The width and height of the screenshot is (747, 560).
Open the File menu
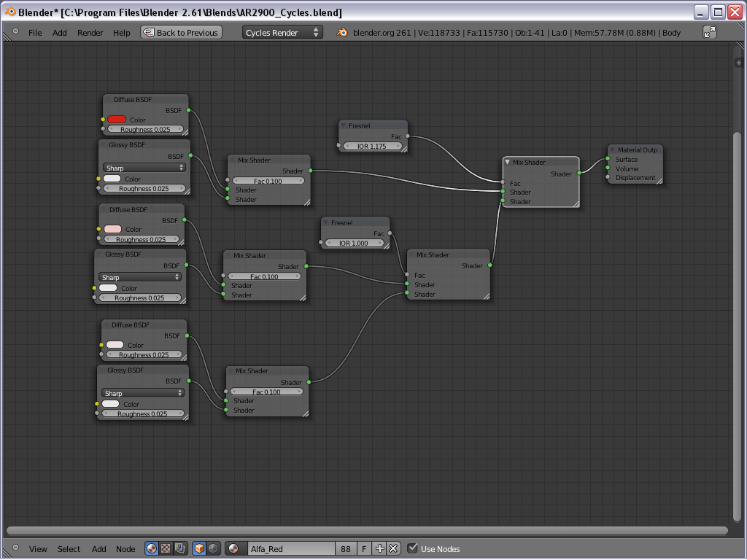[35, 32]
